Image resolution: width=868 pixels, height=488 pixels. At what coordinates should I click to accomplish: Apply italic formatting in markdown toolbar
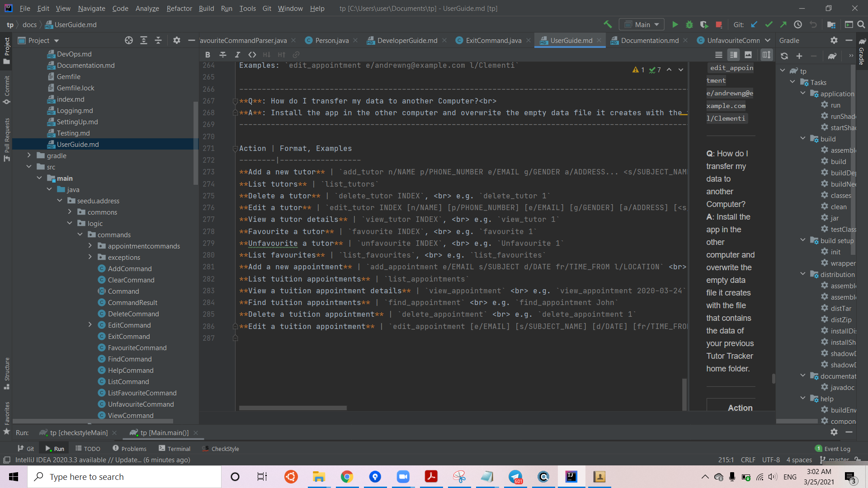tap(237, 55)
